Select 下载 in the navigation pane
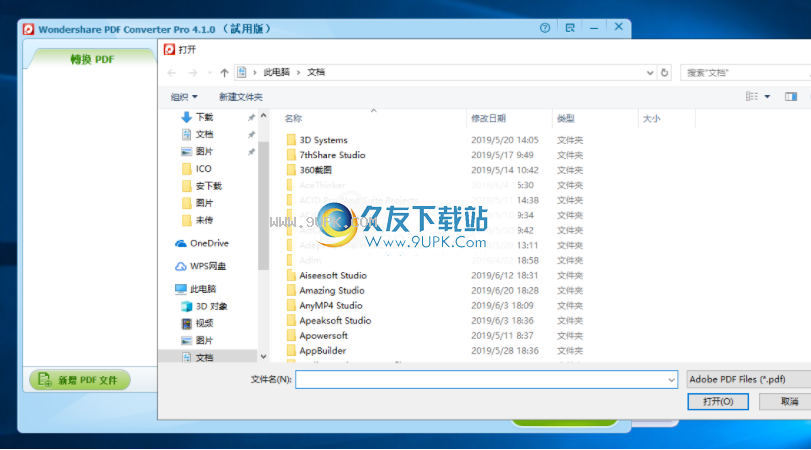This screenshot has width=811, height=450. (204, 117)
